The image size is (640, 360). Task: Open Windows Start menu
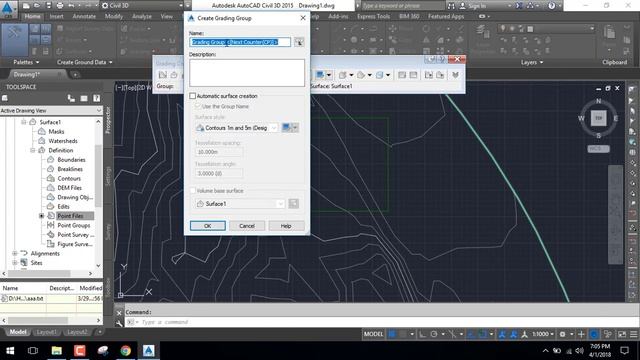pos(10,351)
